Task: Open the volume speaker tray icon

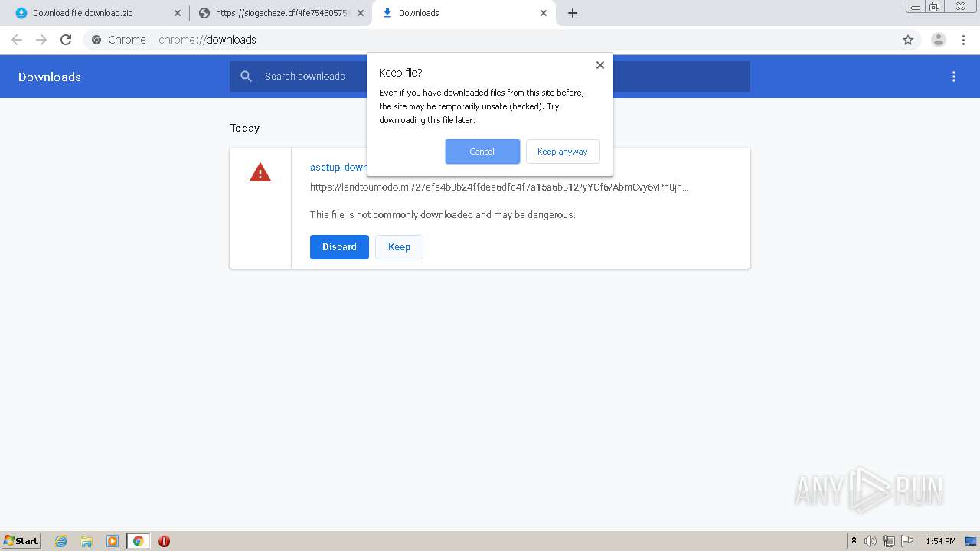Action: click(x=871, y=541)
